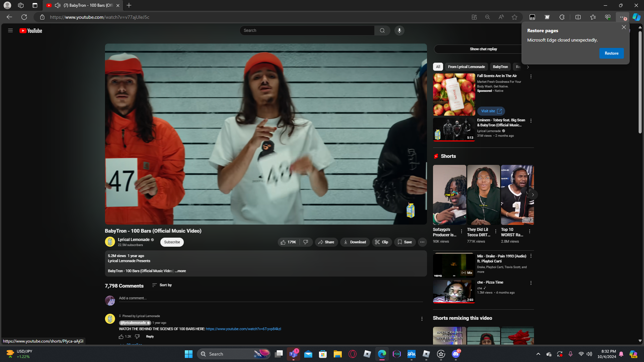Select the All filter chip

click(438, 67)
